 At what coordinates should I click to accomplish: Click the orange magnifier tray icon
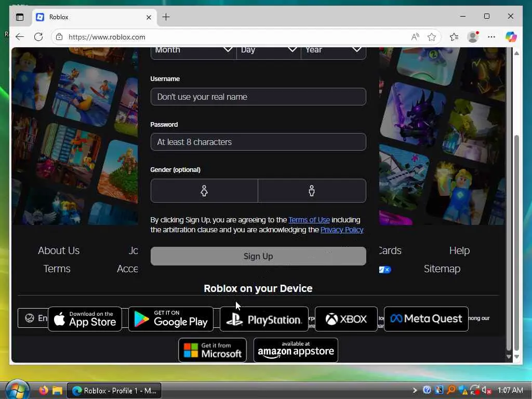point(451,390)
